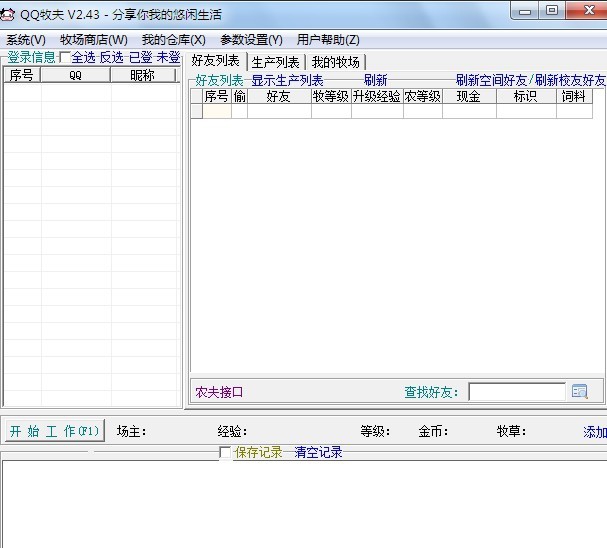Open the 系统(V) menu

[x=26, y=39]
